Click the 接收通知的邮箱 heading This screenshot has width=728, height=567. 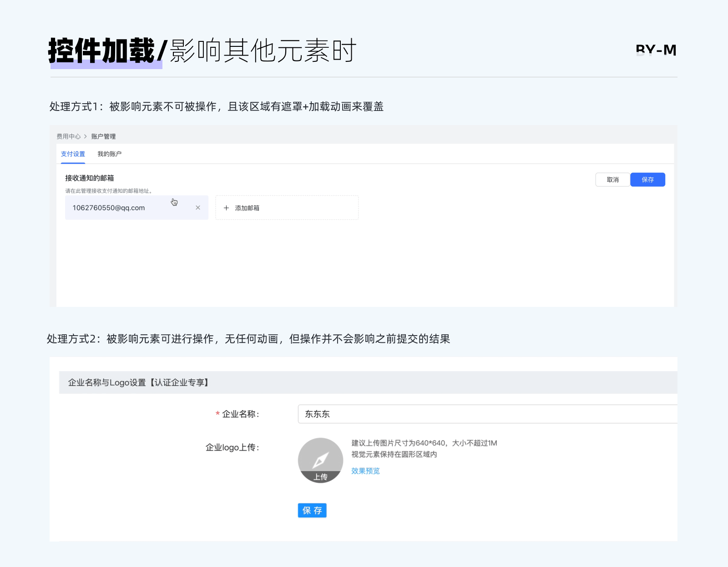click(90, 178)
